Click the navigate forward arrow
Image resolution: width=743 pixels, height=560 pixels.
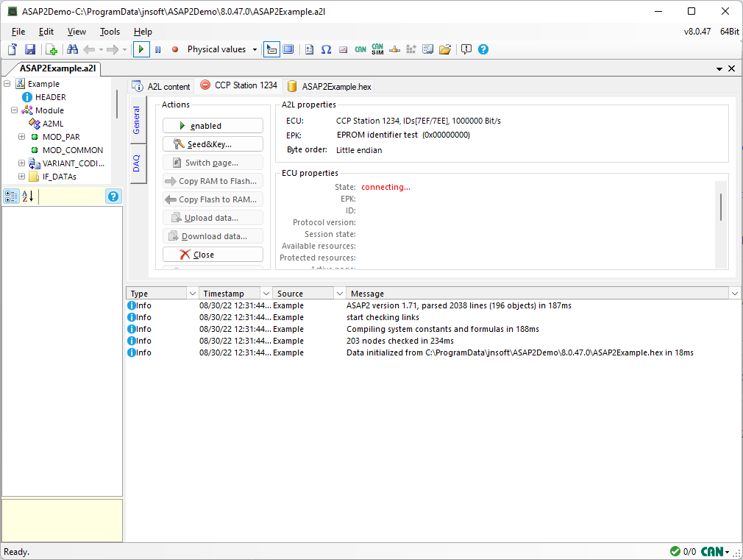pyautogui.click(x=113, y=49)
